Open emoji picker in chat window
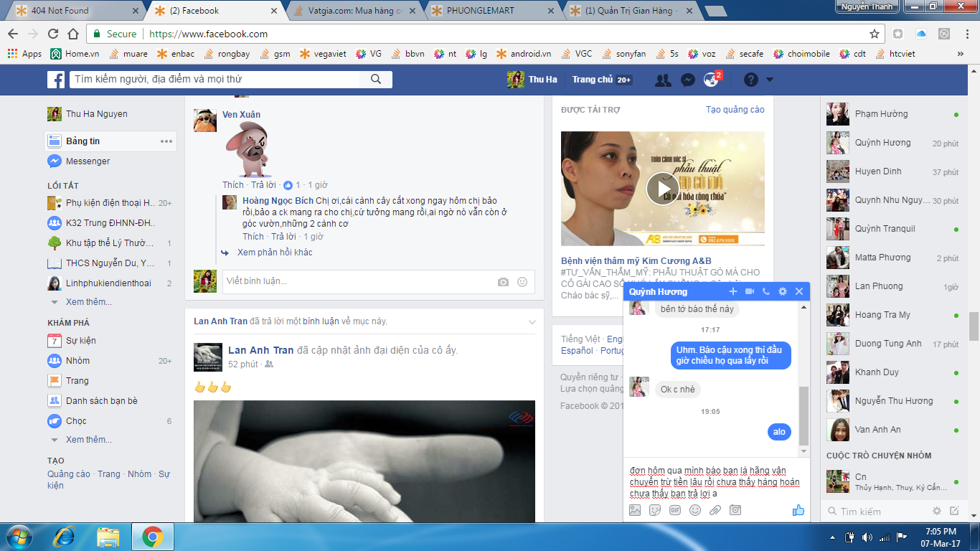 pyautogui.click(x=694, y=510)
